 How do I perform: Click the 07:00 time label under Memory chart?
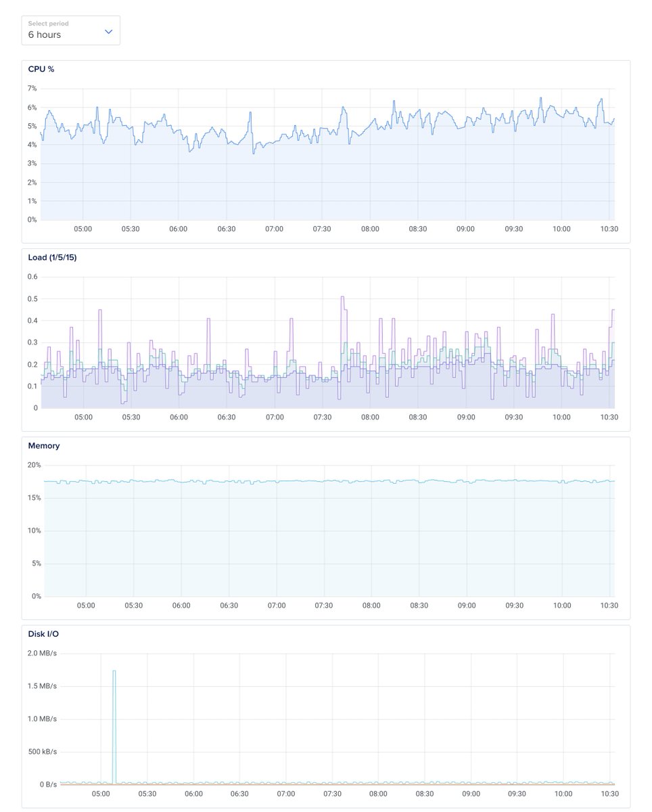[277, 605]
